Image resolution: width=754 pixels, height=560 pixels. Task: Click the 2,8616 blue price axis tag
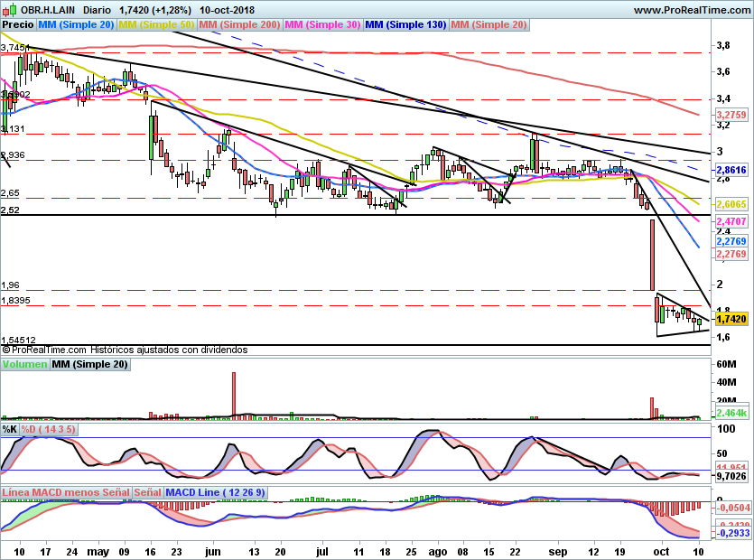coord(731,170)
